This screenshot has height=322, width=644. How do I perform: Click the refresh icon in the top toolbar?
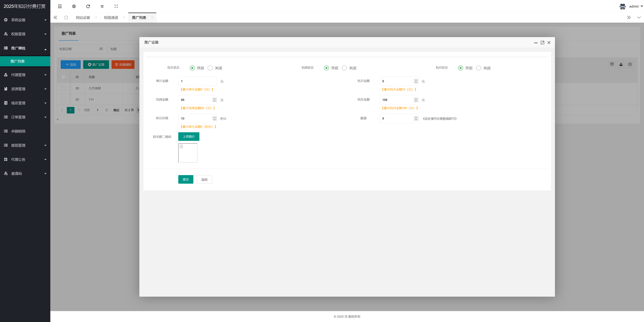click(x=88, y=6)
